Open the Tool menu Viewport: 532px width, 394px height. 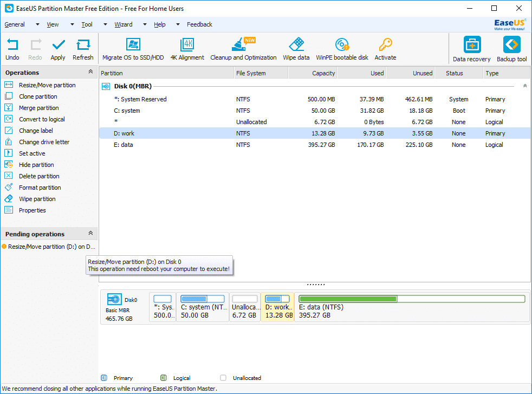pos(87,24)
